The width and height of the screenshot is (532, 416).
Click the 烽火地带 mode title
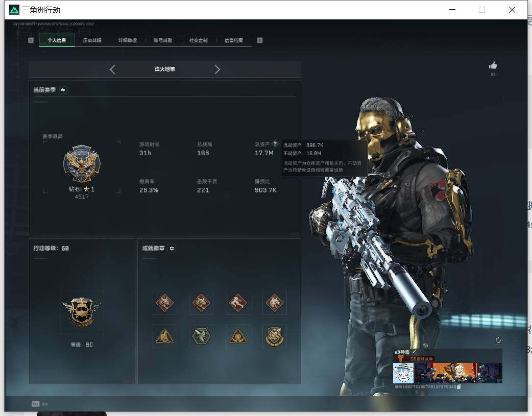point(165,69)
